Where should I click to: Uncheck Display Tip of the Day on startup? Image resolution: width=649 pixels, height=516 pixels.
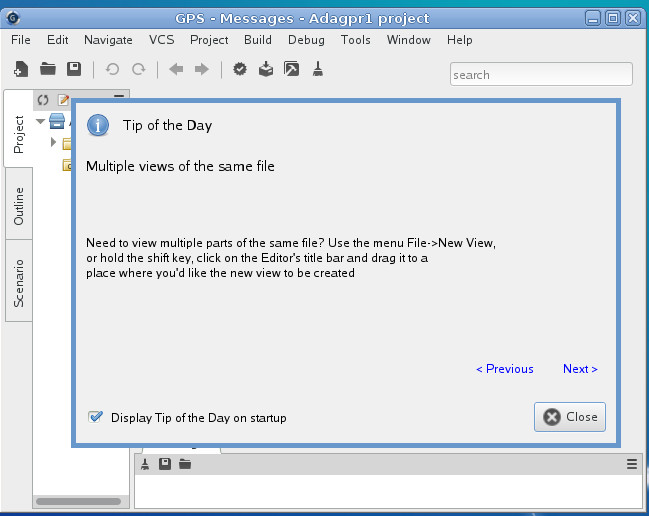click(x=96, y=417)
